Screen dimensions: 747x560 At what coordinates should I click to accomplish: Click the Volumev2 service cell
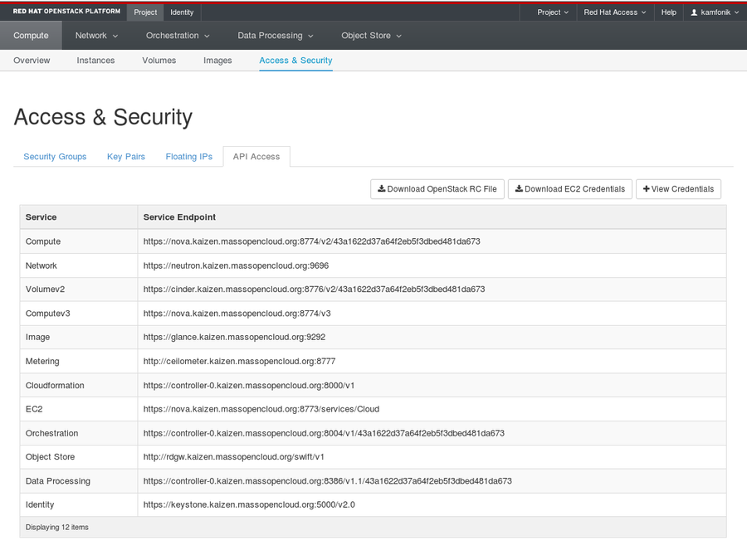[79, 289]
